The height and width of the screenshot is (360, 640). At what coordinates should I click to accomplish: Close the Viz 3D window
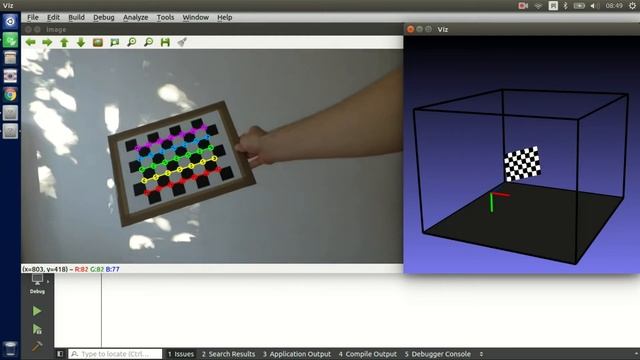point(411,29)
